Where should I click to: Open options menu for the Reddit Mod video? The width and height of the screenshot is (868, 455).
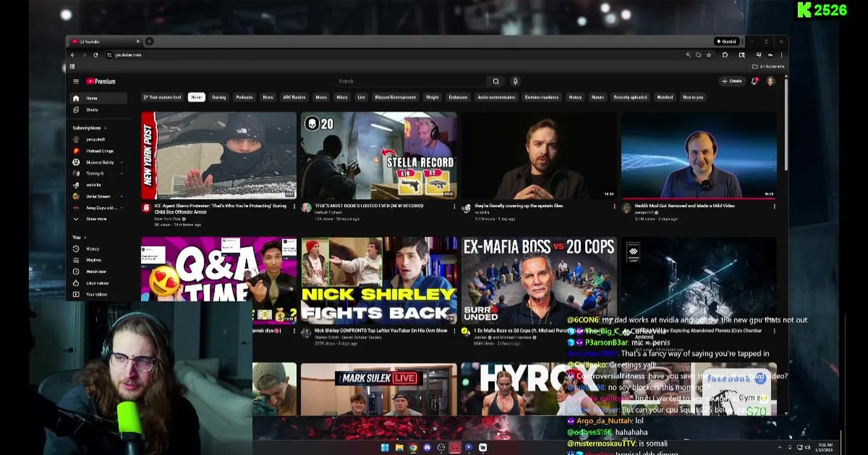point(774,206)
